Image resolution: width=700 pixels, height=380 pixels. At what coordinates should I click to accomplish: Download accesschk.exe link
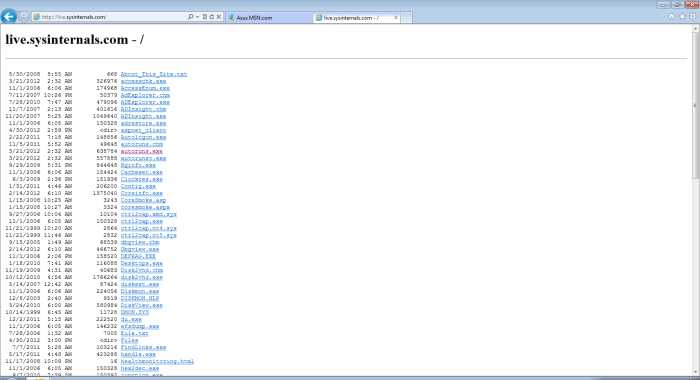click(x=143, y=81)
